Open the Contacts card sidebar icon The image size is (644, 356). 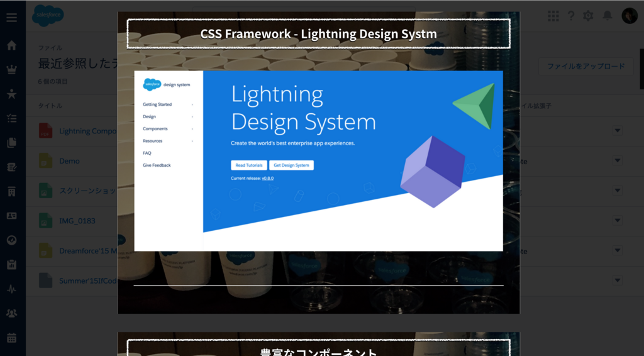coord(11,216)
